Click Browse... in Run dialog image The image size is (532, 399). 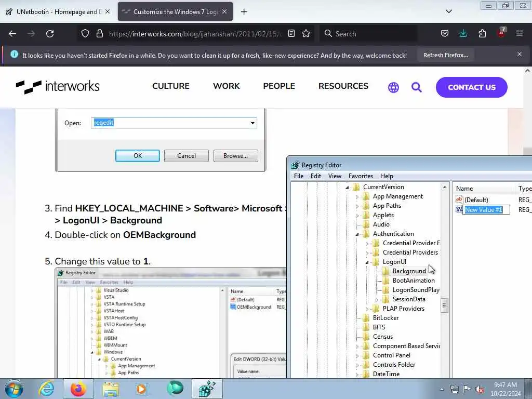(235, 156)
